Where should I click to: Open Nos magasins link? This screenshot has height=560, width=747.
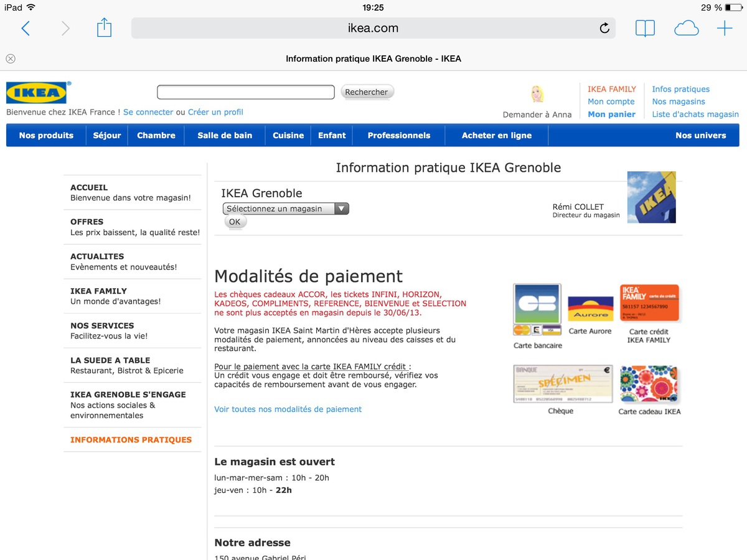pos(679,101)
